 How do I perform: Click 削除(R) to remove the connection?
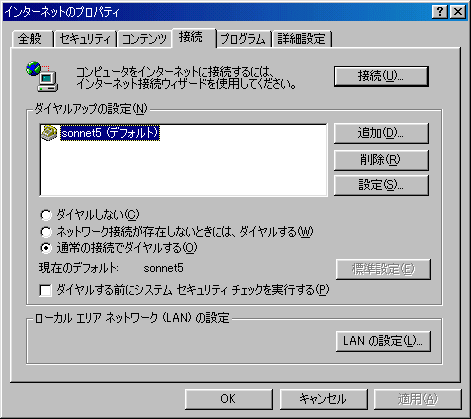tap(381, 160)
